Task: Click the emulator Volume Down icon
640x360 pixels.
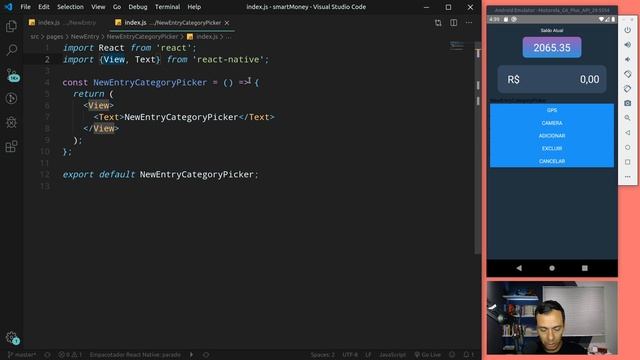Action: click(x=627, y=59)
